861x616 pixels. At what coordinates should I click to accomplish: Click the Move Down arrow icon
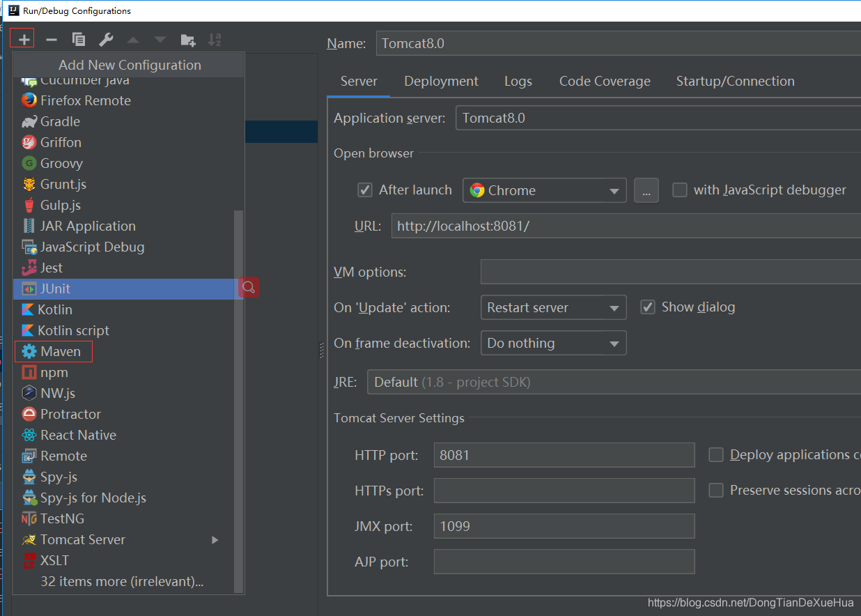click(x=160, y=40)
